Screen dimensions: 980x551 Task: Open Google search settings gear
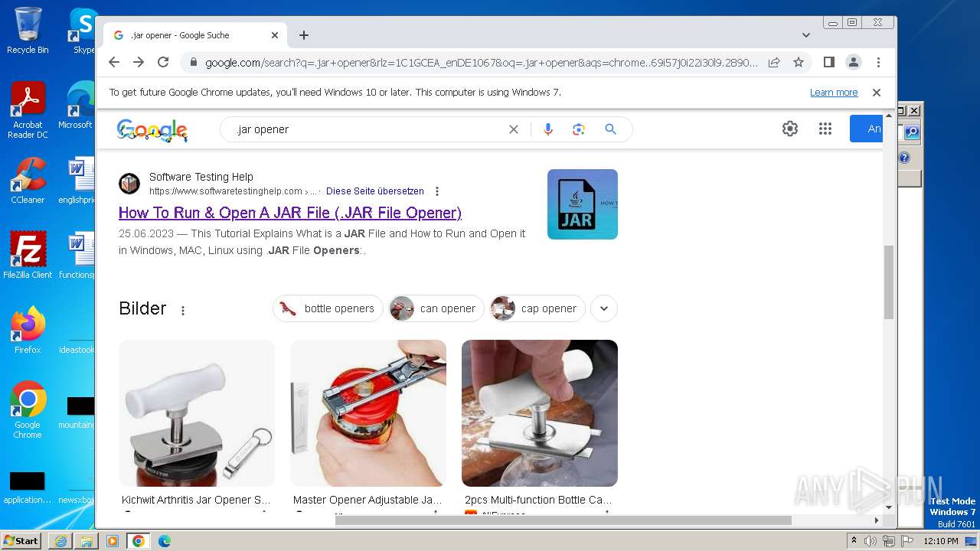[790, 129]
